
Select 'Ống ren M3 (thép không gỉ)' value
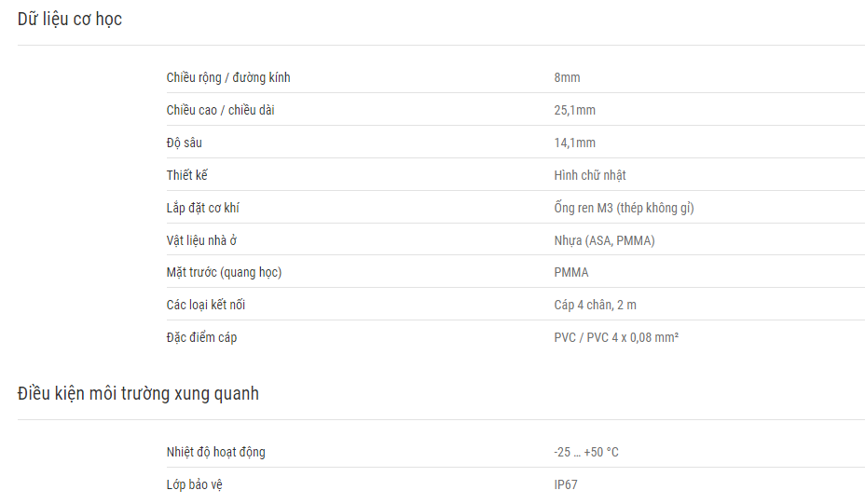pyautogui.click(x=624, y=208)
